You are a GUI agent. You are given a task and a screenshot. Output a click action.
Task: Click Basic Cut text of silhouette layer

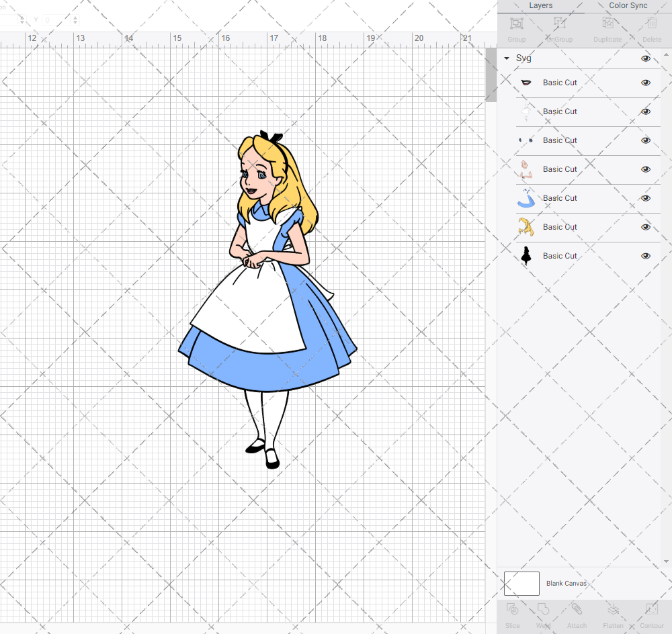pyautogui.click(x=560, y=256)
